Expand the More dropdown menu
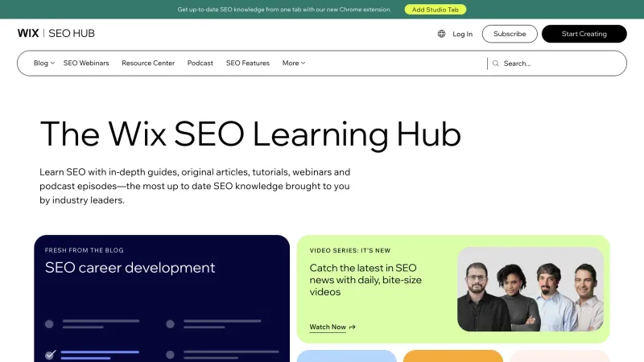 coord(294,64)
